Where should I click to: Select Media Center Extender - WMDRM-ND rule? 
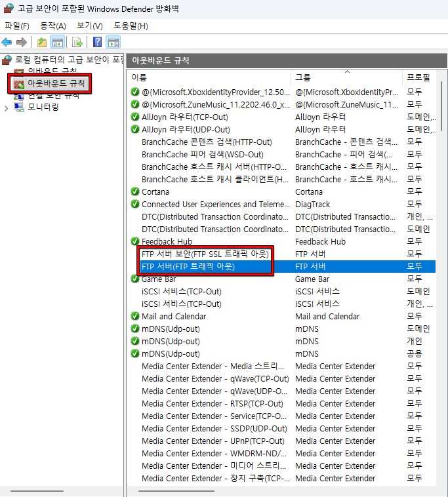(214, 453)
